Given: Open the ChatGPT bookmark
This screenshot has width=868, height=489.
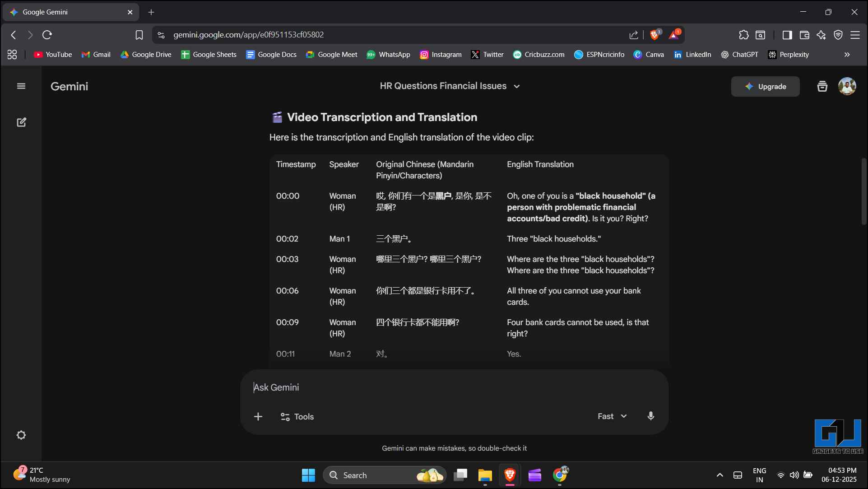Looking at the screenshot, I should tap(739, 55).
